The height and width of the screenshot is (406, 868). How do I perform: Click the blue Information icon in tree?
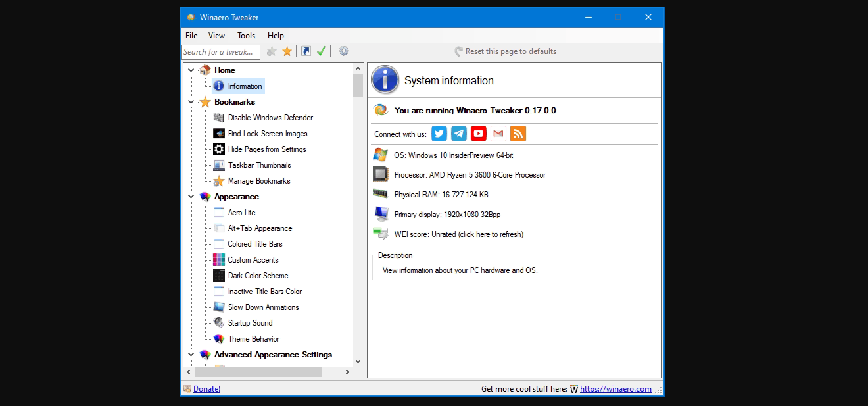point(219,86)
